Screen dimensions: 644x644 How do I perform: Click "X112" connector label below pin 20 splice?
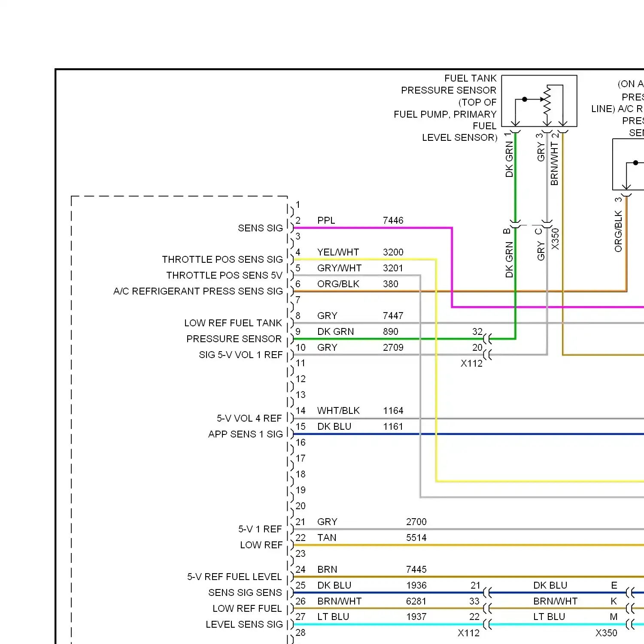click(471, 363)
